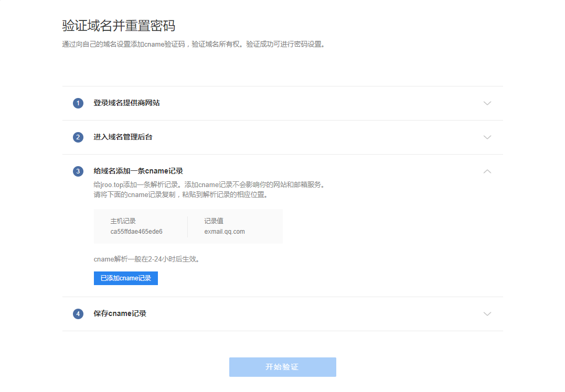Expand step 1 登录域名提供商网站 chevron
Screen dimensions: 565x392
tap(487, 103)
